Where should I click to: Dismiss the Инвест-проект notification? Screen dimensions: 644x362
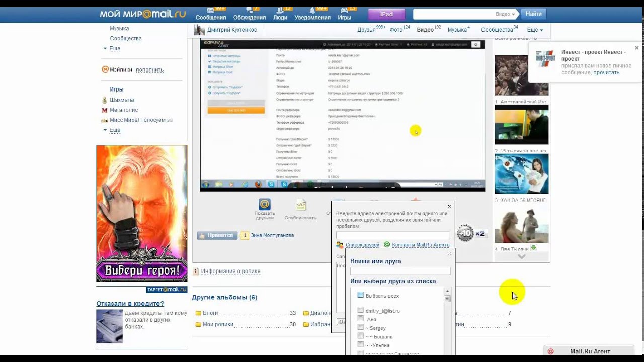(636, 48)
